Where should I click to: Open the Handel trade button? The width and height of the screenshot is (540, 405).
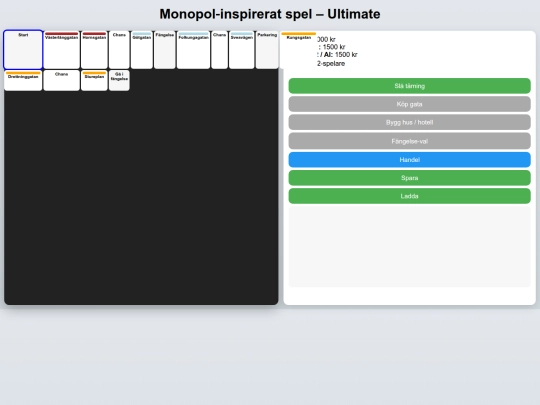pyautogui.click(x=409, y=159)
